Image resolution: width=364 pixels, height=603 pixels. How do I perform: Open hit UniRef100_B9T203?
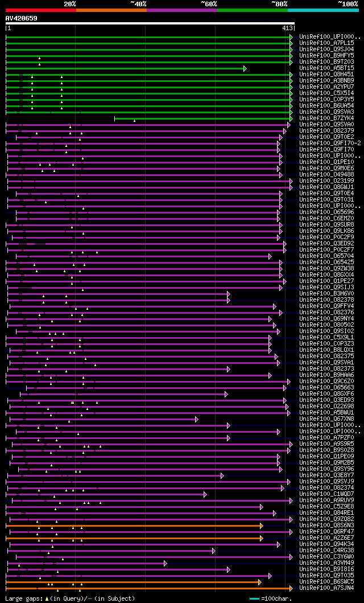coord(327,61)
